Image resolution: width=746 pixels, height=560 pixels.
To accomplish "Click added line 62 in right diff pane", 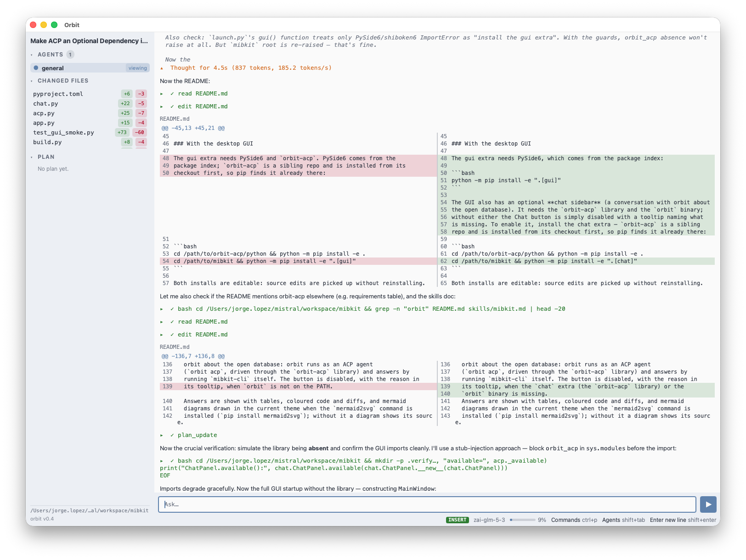I will coord(576,261).
